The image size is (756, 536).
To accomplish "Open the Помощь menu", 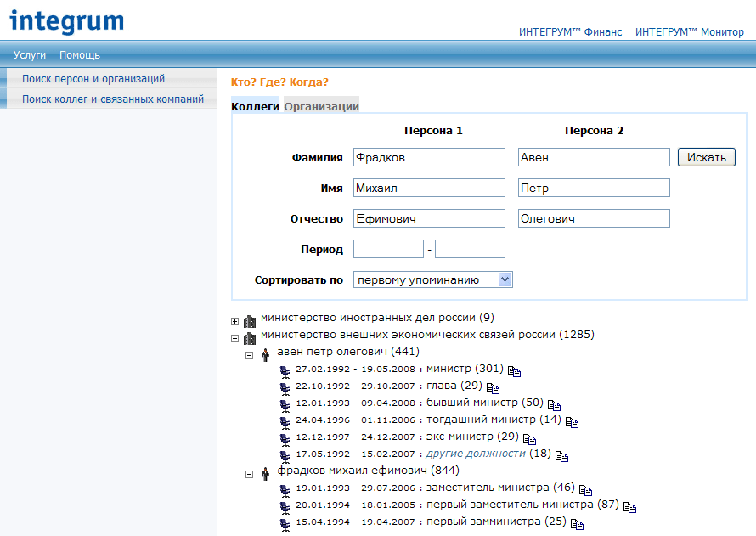I will [80, 55].
